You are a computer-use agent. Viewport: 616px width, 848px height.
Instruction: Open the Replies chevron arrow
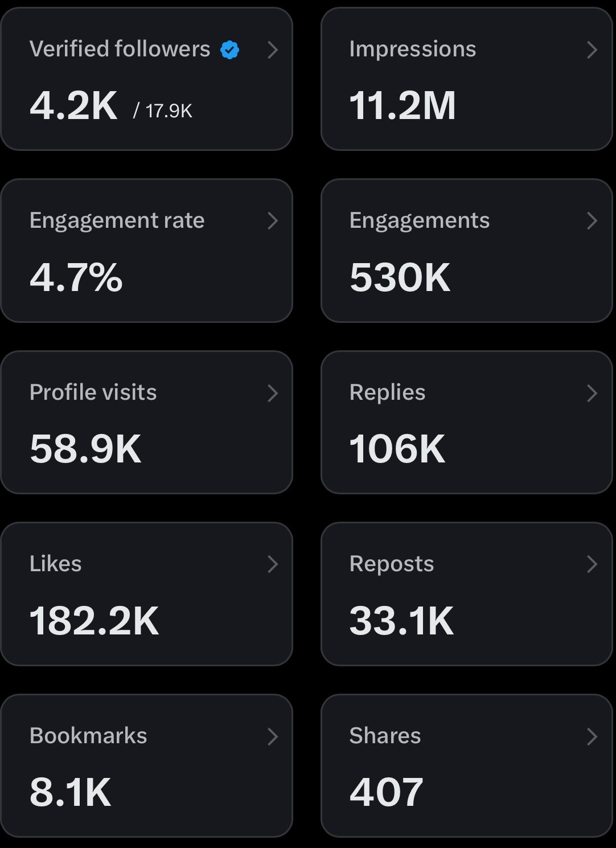pos(592,393)
